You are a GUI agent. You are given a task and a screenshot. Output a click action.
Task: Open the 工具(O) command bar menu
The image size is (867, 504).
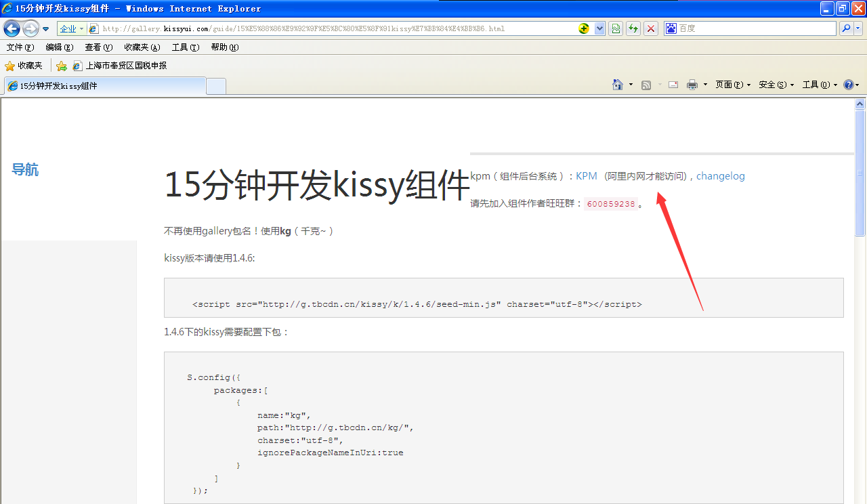point(820,85)
